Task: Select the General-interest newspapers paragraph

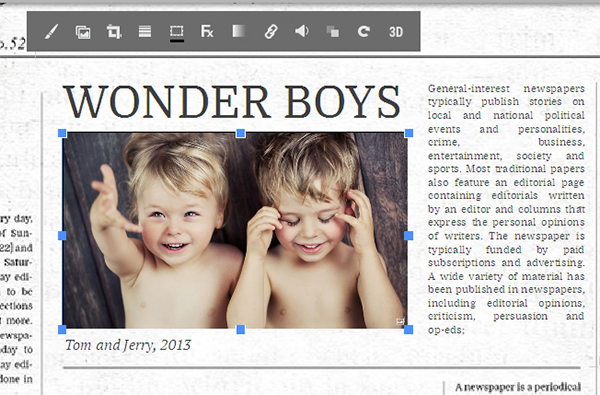Action: [x=506, y=209]
